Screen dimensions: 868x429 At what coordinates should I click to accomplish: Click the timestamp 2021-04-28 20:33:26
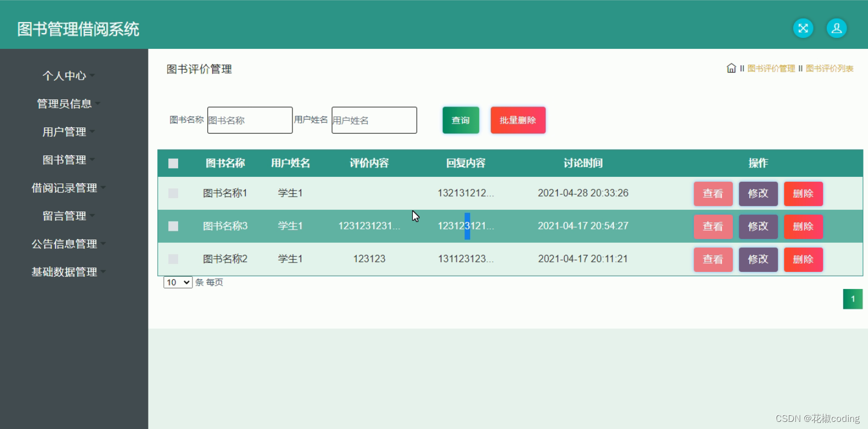(x=583, y=193)
